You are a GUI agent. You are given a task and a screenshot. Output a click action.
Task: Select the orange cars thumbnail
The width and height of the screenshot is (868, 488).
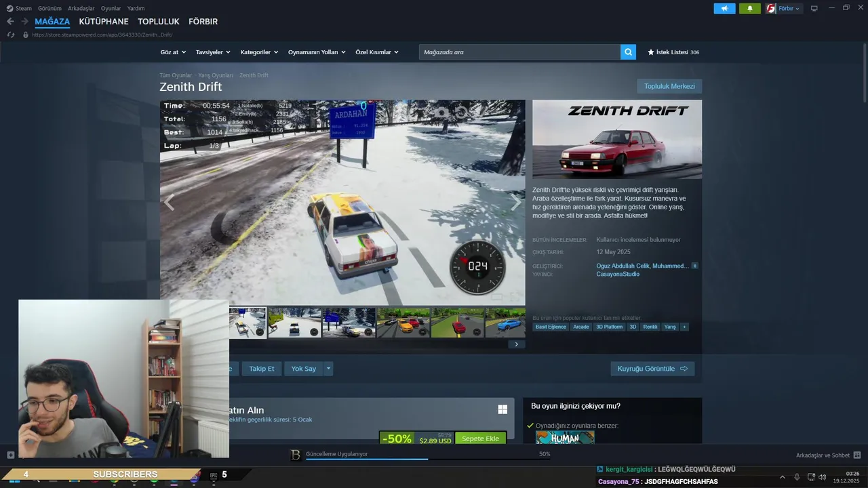(x=403, y=323)
